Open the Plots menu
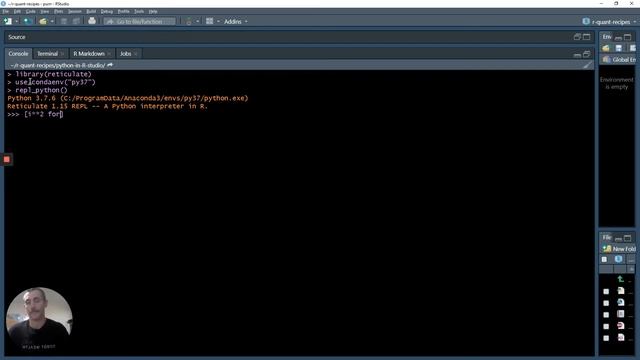Image resolution: width=640 pixels, height=360 pixels. (x=59, y=11)
